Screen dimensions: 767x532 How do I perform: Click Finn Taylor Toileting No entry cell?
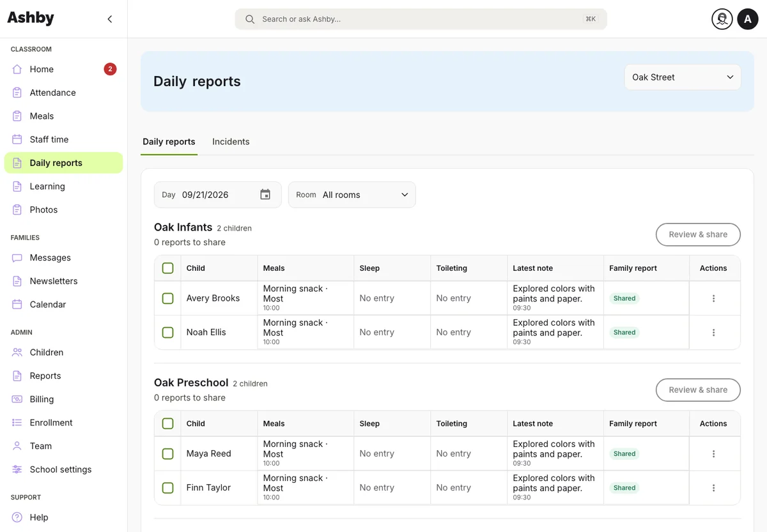(469, 487)
